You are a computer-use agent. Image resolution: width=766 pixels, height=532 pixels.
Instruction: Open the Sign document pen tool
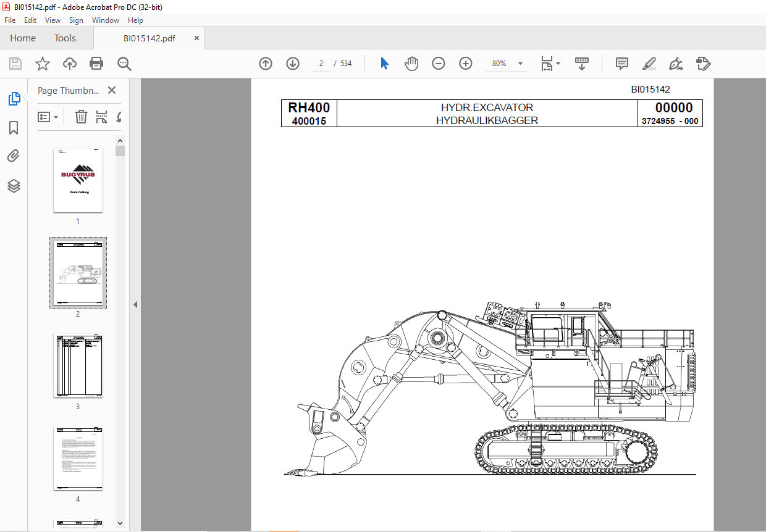(676, 64)
